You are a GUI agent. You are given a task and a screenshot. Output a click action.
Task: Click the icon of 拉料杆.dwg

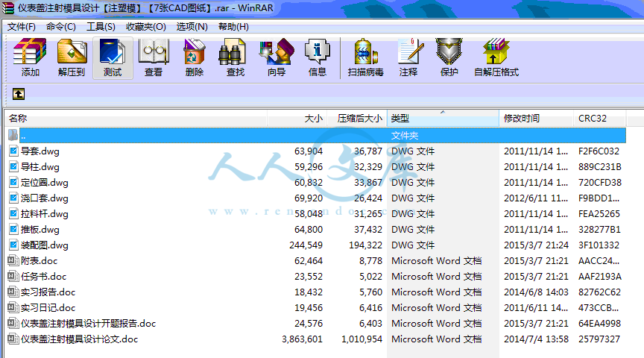[13, 213]
